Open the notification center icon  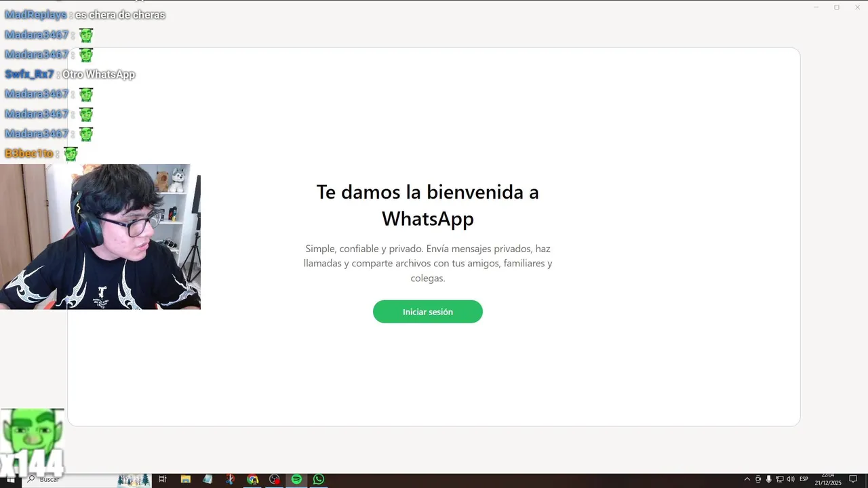click(x=853, y=479)
